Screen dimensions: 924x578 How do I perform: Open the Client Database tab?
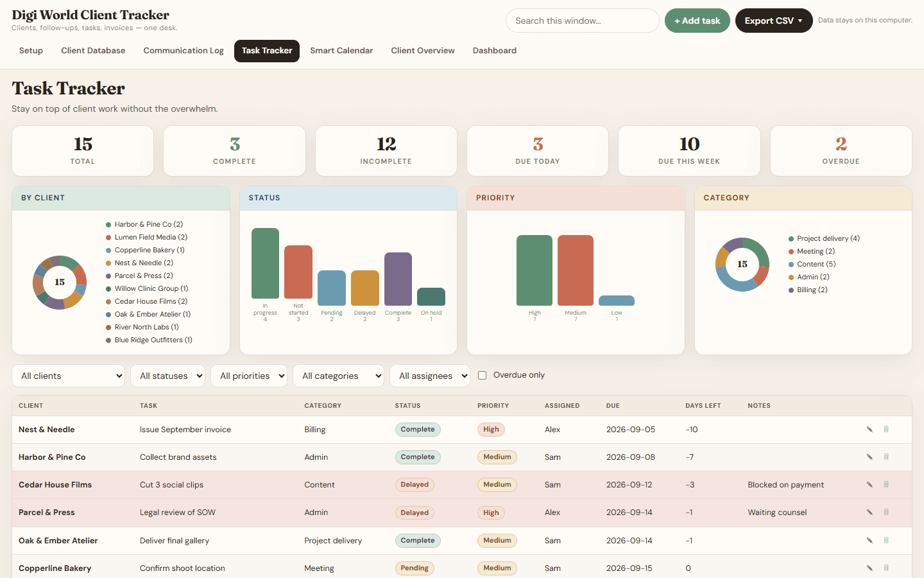point(93,51)
